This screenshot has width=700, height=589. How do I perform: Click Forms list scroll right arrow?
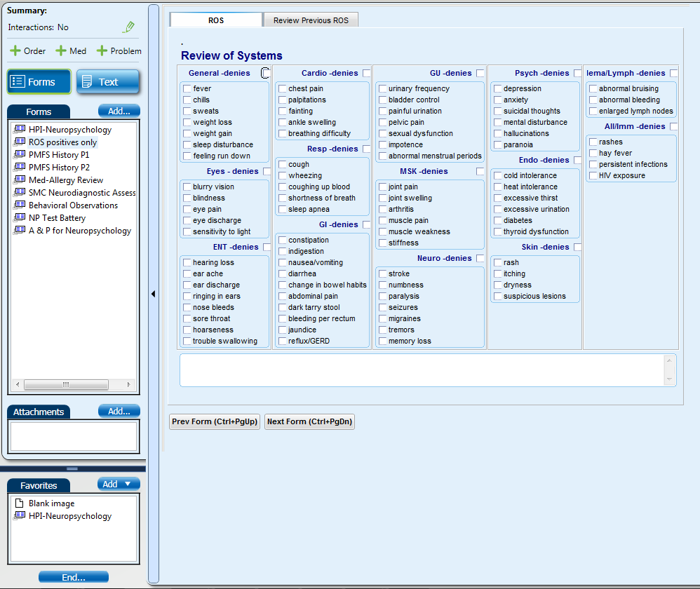pyautogui.click(x=128, y=385)
